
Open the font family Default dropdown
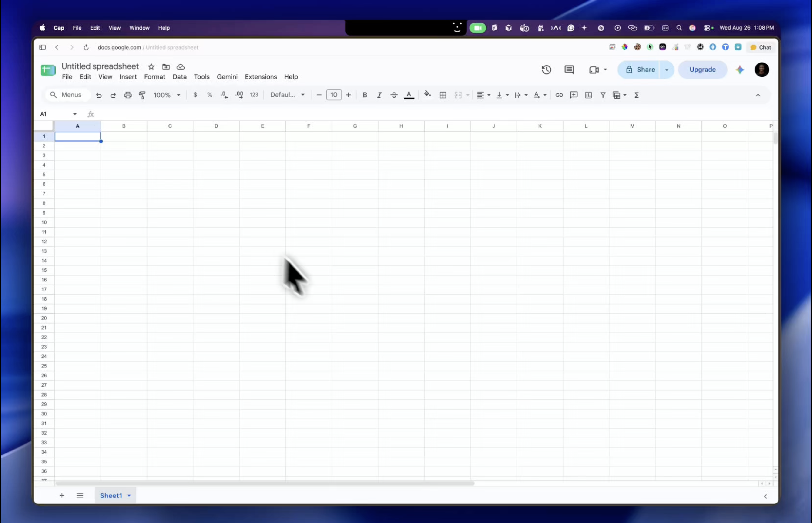coord(288,95)
